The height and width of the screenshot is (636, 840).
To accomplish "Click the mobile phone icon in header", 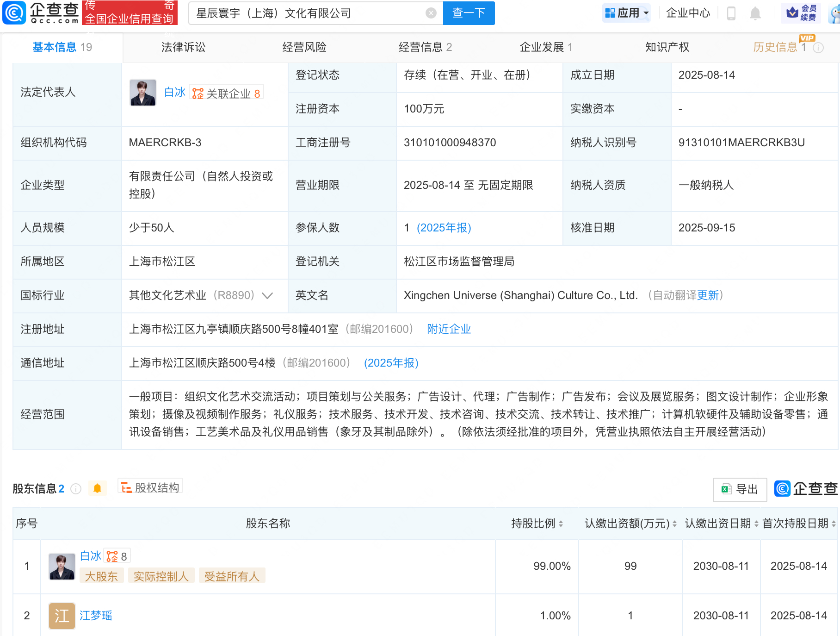I will click(731, 13).
